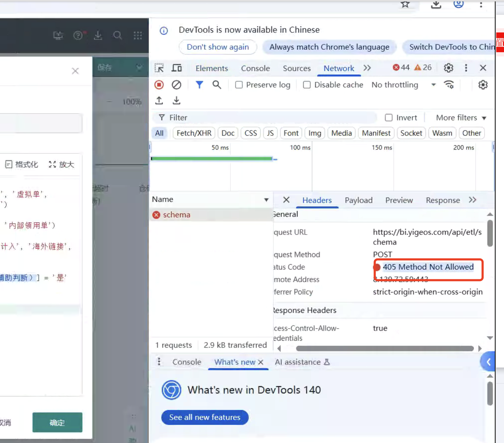Tick the Invert filter checkbox
The width and height of the screenshot is (504, 443).
[389, 118]
